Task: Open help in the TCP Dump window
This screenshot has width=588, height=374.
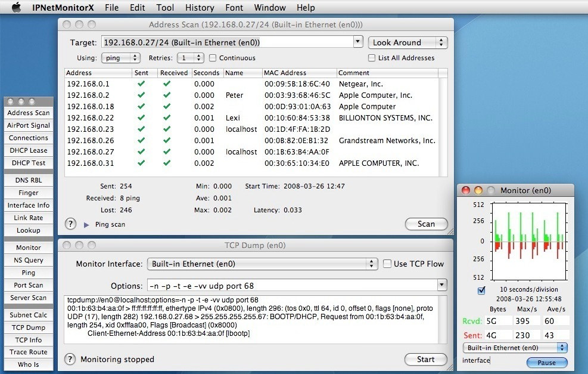Action: click(x=70, y=359)
